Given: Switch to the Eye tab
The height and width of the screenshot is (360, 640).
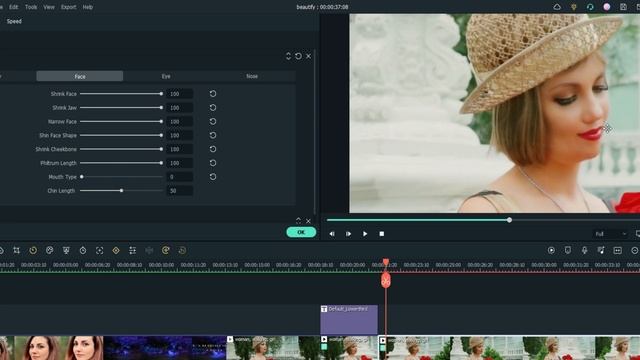Looking at the screenshot, I should click(x=166, y=76).
